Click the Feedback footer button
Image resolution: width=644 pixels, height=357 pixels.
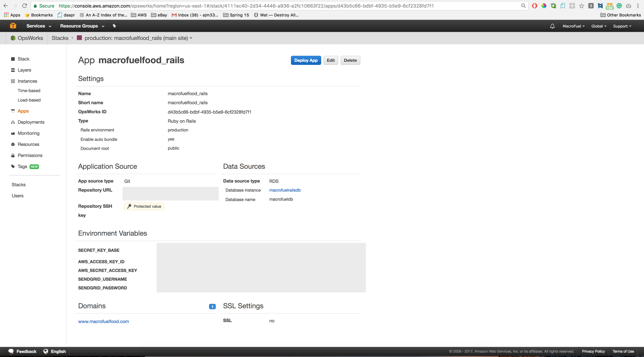tap(22, 351)
